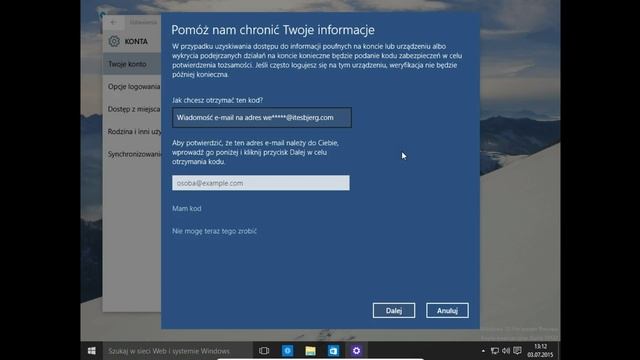Select 'Rodzina i inni' in the Settings sidebar
Screen dimensions: 640x360
[132, 131]
